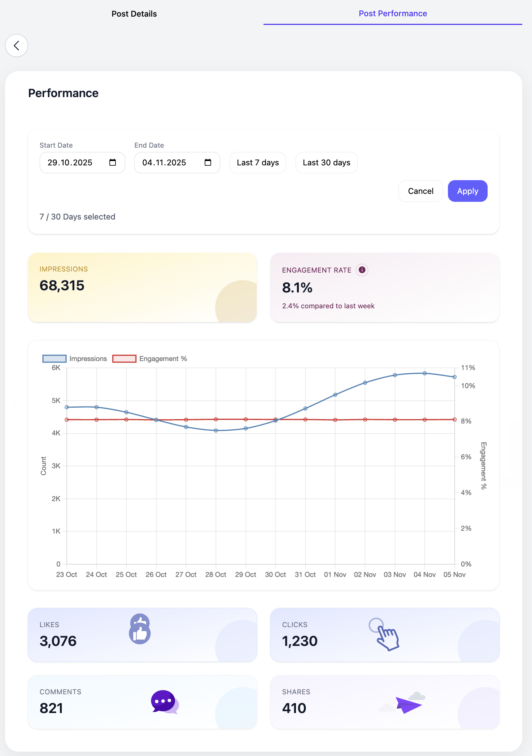532x756 pixels.
Task: Switch to the Post Details tab
Action: pyautogui.click(x=134, y=14)
